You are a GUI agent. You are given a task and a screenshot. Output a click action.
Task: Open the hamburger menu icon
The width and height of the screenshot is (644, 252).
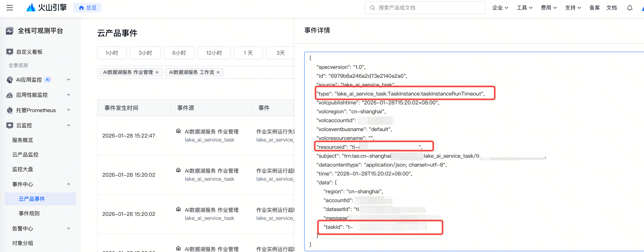point(10,8)
